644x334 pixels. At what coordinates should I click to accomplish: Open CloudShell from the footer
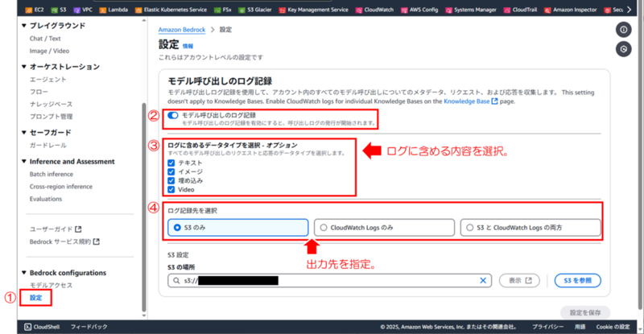click(x=42, y=327)
